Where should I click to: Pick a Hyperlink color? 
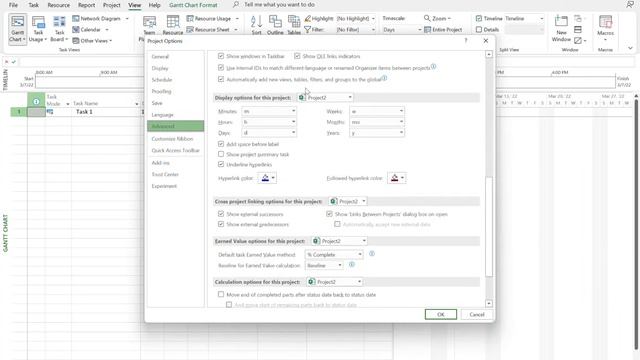point(267,178)
